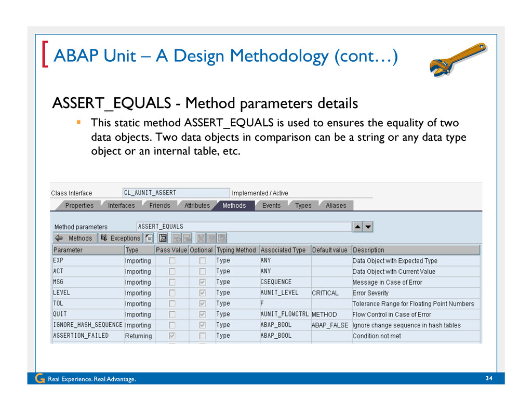532x411 pixels.
Task: Select the LEVEL parameter cell
Action: [88, 293]
